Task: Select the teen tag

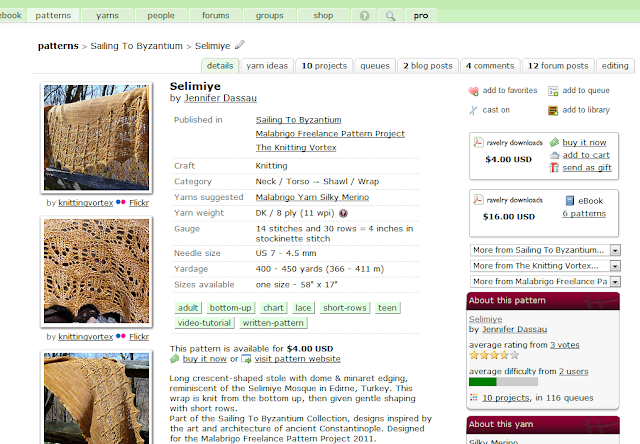Action: point(387,308)
